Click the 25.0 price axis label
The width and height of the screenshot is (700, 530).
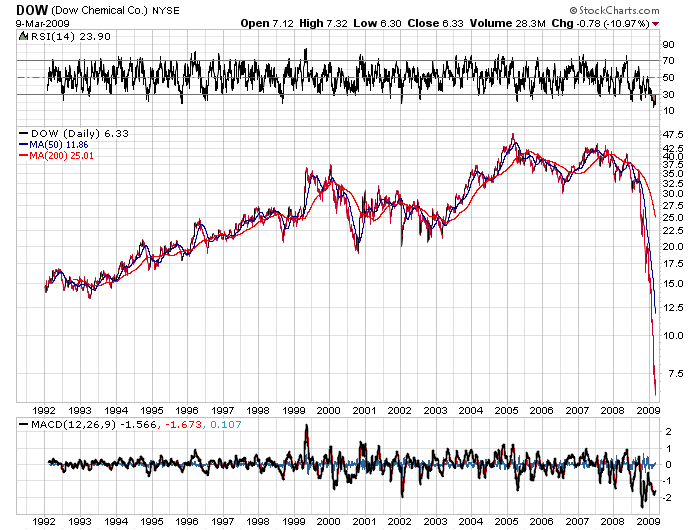coord(673,217)
